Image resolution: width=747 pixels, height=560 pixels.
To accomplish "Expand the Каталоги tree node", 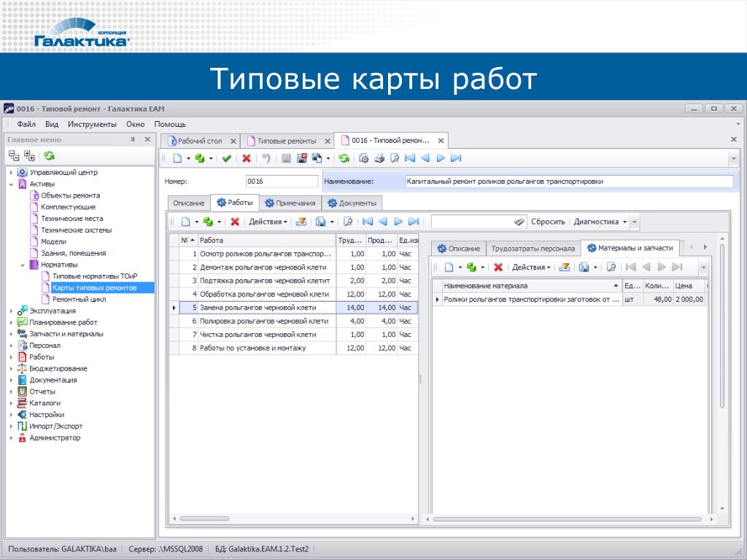I will coord(12,402).
